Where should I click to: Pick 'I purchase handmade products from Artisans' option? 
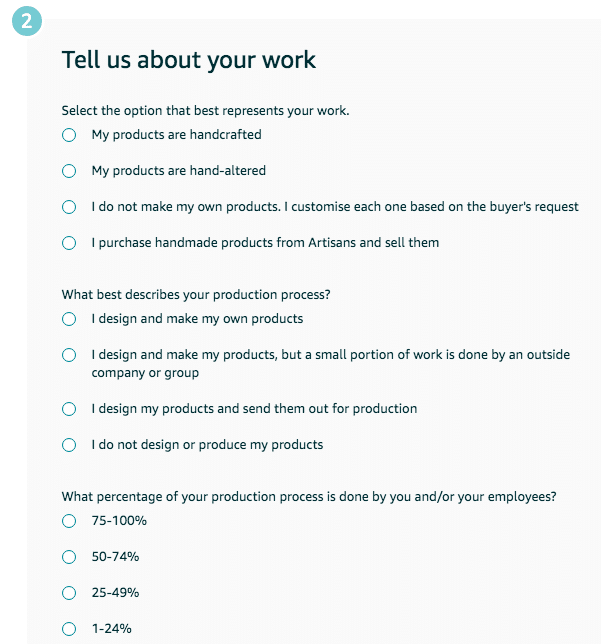pos(69,243)
